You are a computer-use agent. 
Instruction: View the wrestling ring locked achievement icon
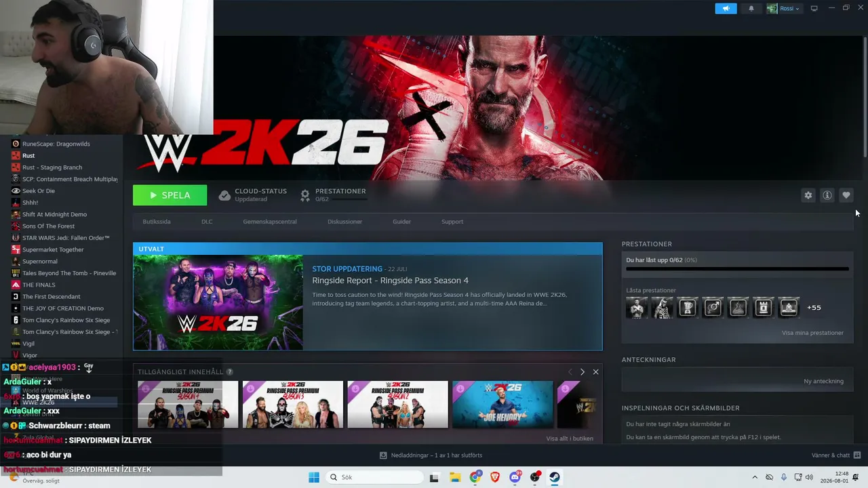[x=789, y=308]
